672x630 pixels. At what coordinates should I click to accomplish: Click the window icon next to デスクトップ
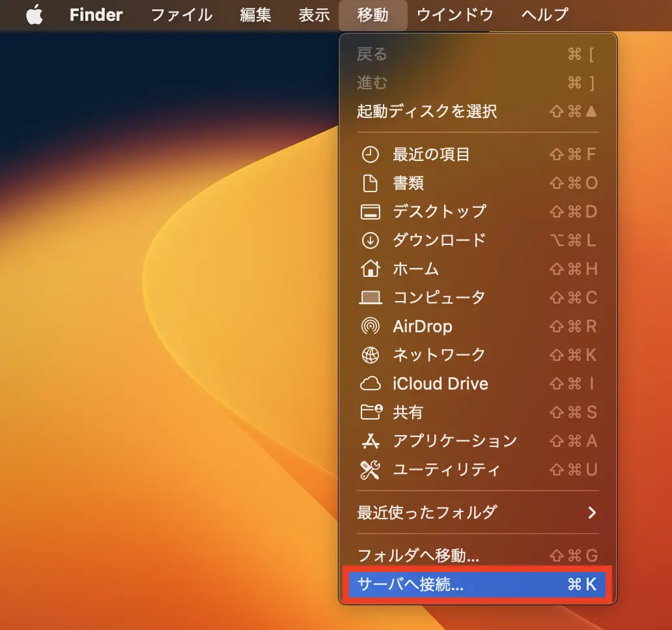tap(371, 212)
